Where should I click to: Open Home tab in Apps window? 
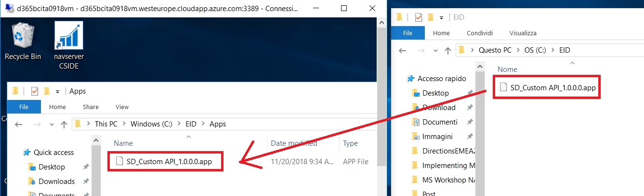point(57,107)
